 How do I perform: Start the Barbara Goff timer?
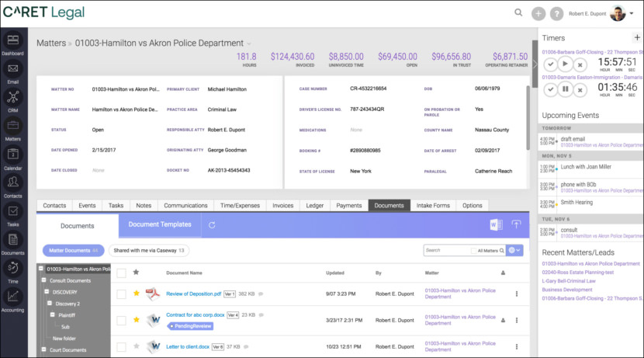pyautogui.click(x=565, y=64)
